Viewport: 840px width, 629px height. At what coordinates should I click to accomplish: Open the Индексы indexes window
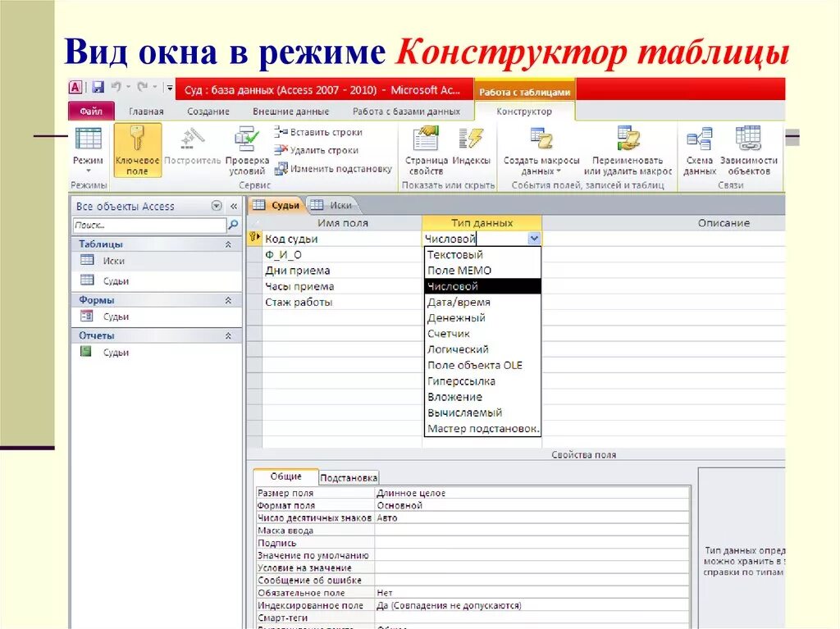(x=472, y=146)
